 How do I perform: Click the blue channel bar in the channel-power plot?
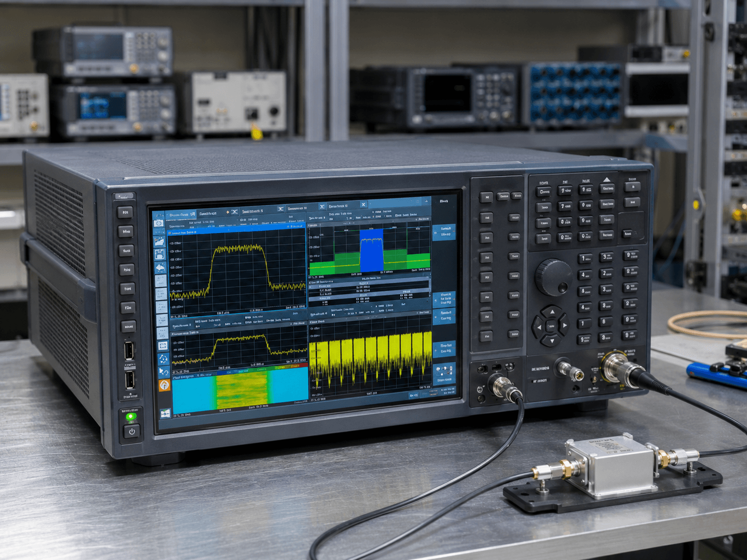click(x=371, y=251)
